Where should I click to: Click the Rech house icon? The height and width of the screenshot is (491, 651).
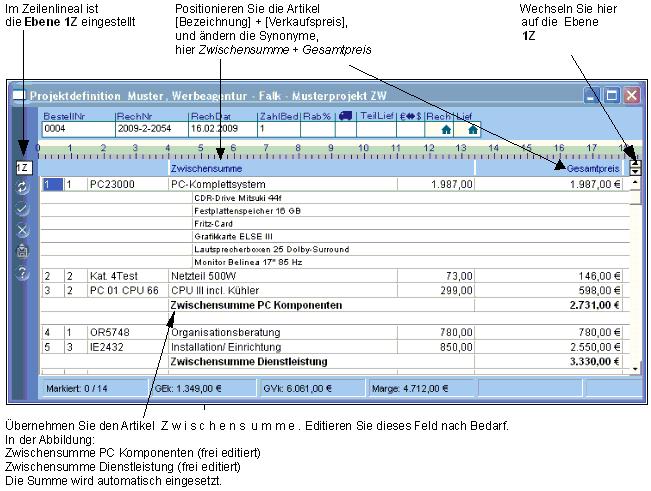pyautogui.click(x=445, y=129)
